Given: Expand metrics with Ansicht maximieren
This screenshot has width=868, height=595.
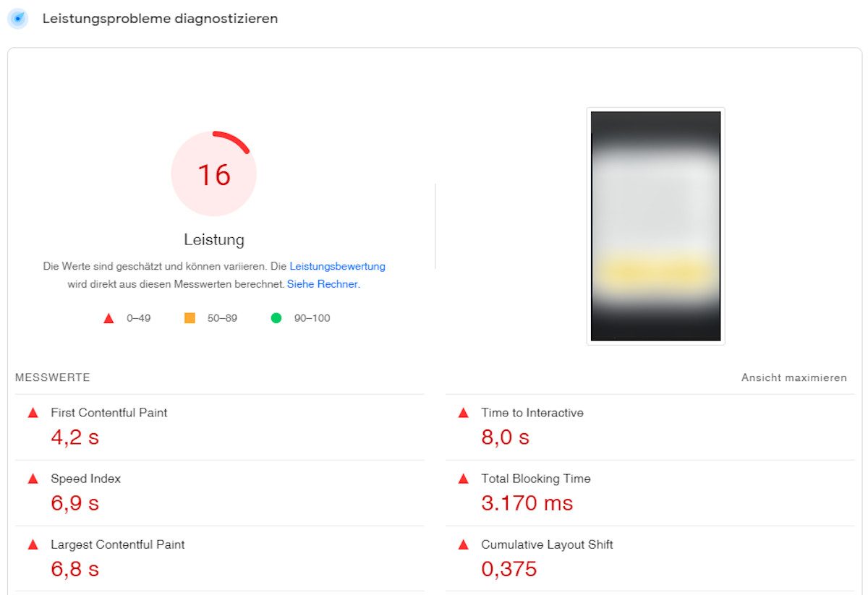Looking at the screenshot, I should 793,377.
